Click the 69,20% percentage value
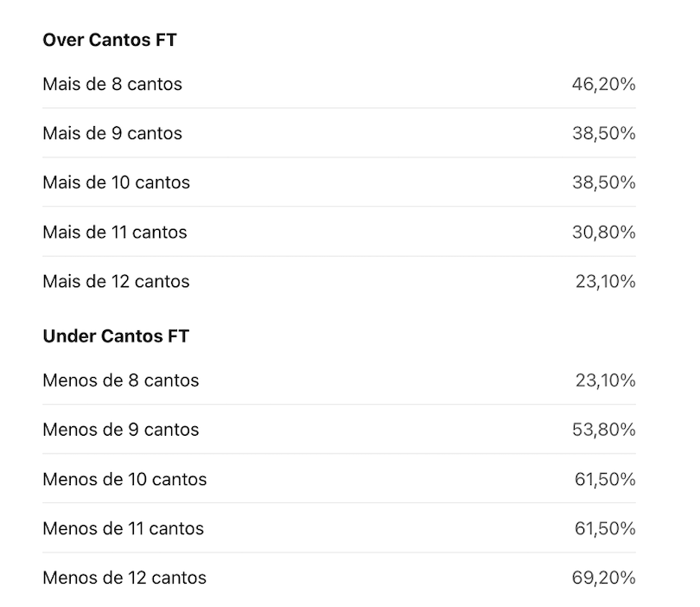700x607 pixels. point(604,578)
